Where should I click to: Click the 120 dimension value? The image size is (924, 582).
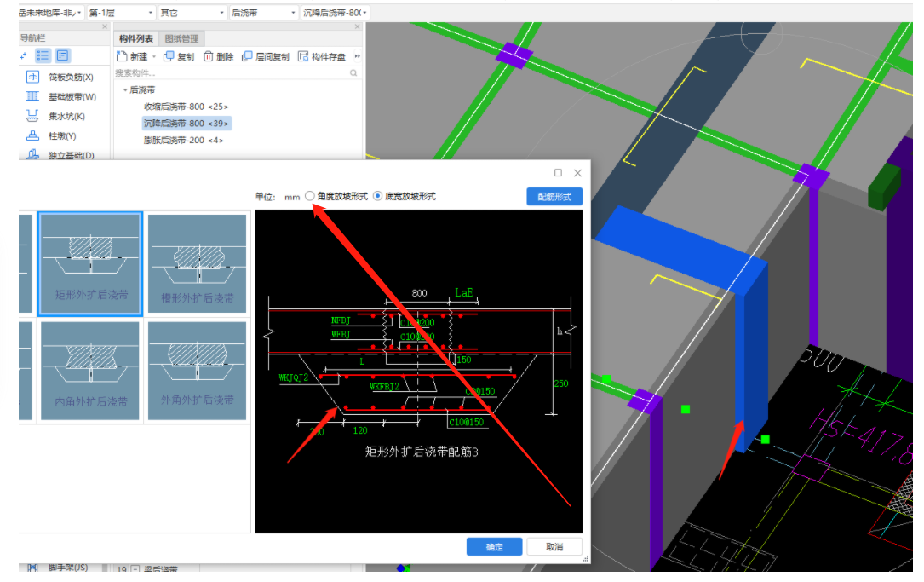click(360, 430)
